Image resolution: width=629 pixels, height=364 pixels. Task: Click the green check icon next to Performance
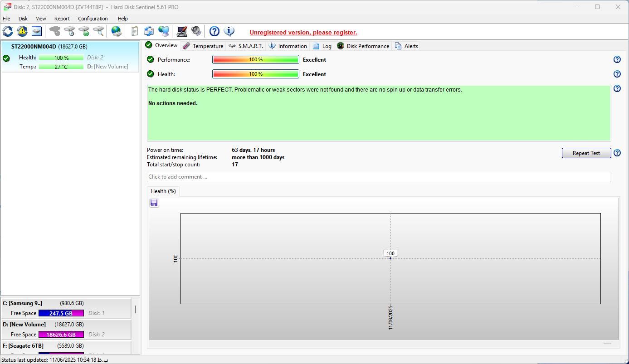(x=151, y=59)
